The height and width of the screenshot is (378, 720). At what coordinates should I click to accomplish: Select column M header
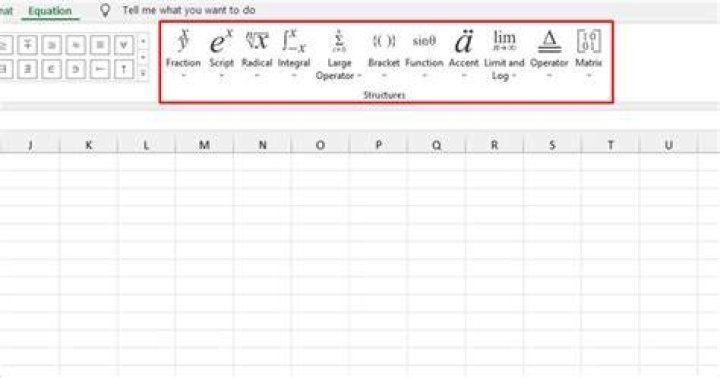204,145
